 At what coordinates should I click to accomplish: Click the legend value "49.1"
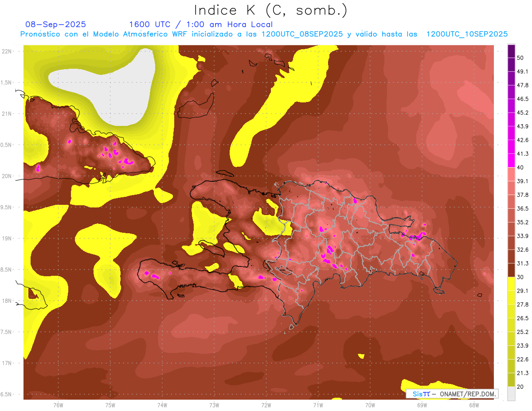[x=522, y=72]
